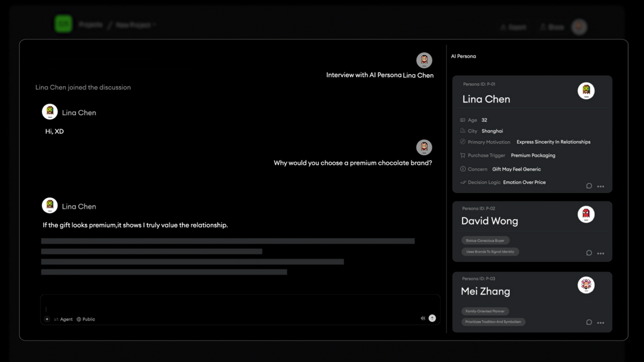Select the David Wong persona card

coord(515,221)
